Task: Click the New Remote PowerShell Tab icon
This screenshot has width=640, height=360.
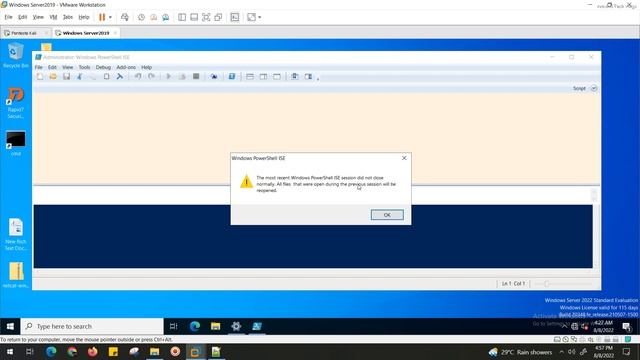Action: click(x=214, y=76)
